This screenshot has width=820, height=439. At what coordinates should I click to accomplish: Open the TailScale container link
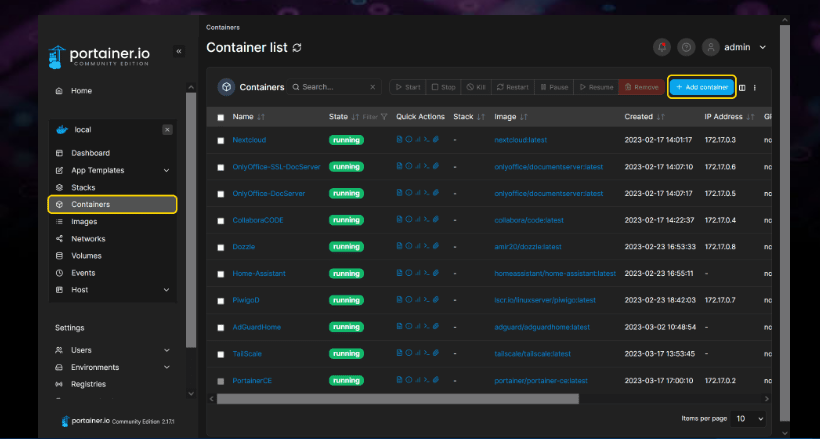coord(247,354)
